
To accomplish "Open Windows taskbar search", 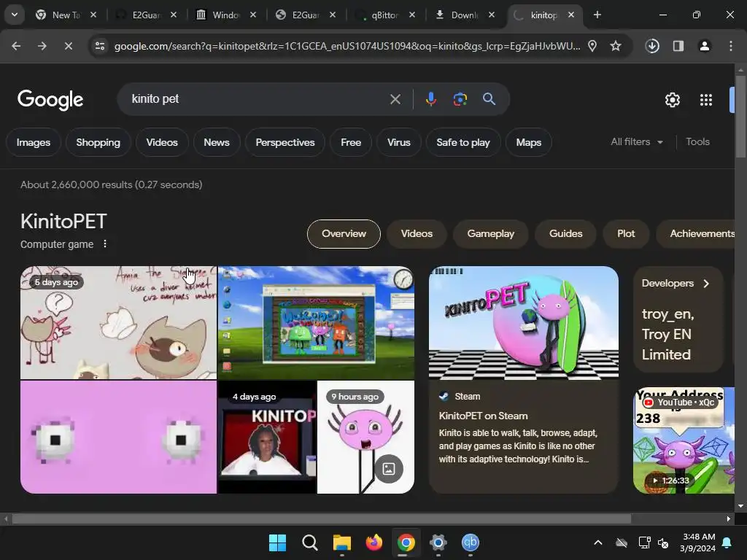I will pos(309,542).
